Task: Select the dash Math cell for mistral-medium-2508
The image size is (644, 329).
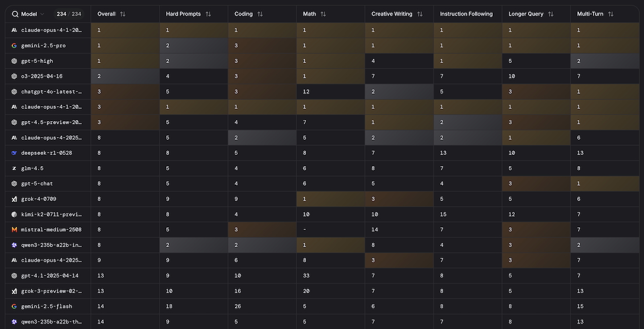Action: [x=306, y=229]
